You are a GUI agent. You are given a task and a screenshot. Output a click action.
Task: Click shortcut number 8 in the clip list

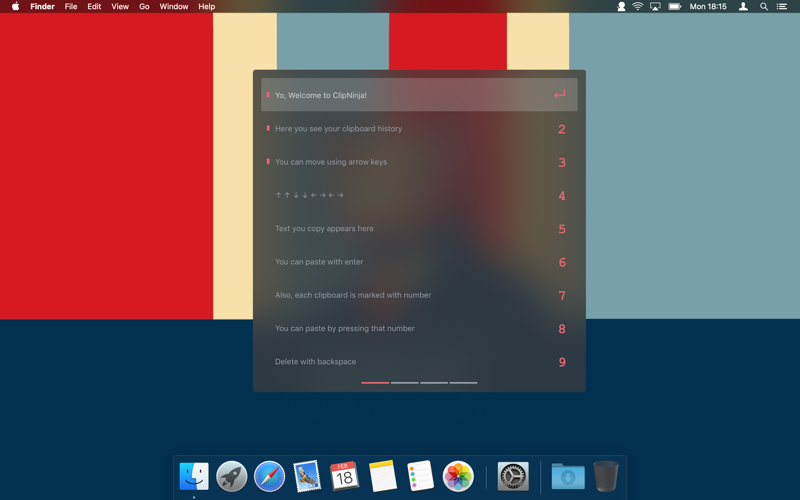tap(562, 329)
